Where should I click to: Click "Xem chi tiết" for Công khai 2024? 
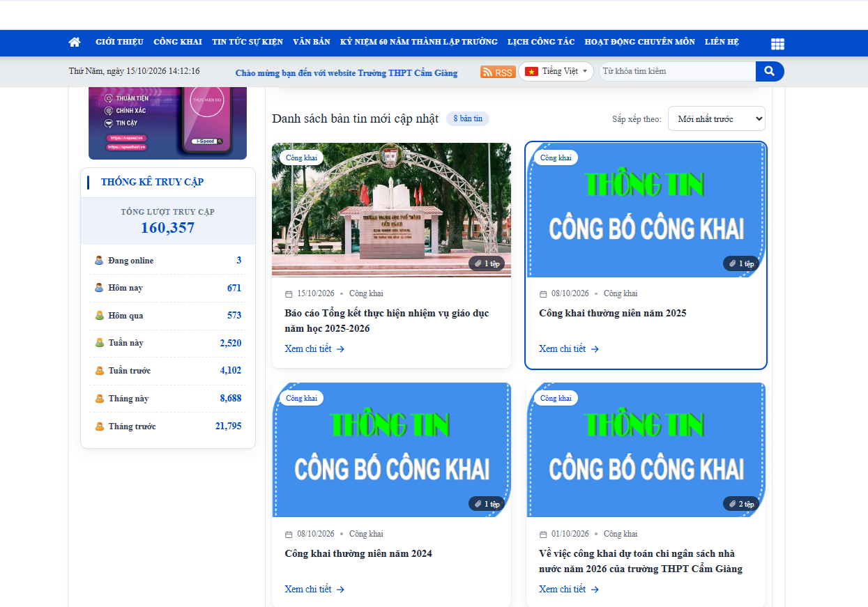click(314, 590)
